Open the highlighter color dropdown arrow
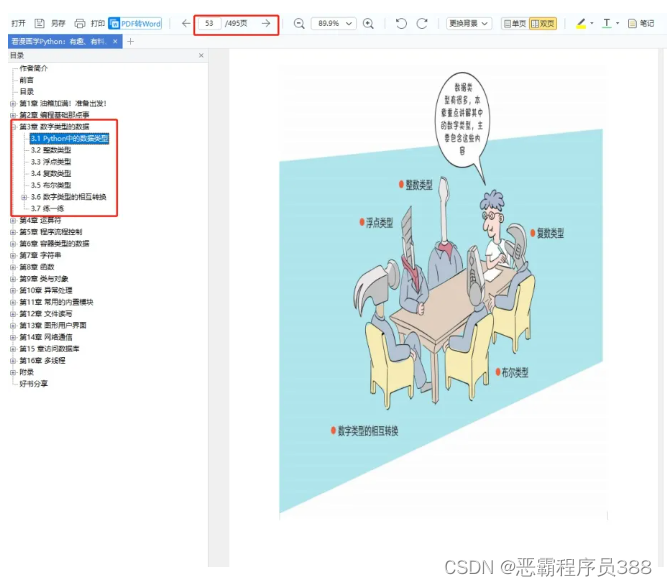Viewport: 667px width, 586px height. coord(592,23)
